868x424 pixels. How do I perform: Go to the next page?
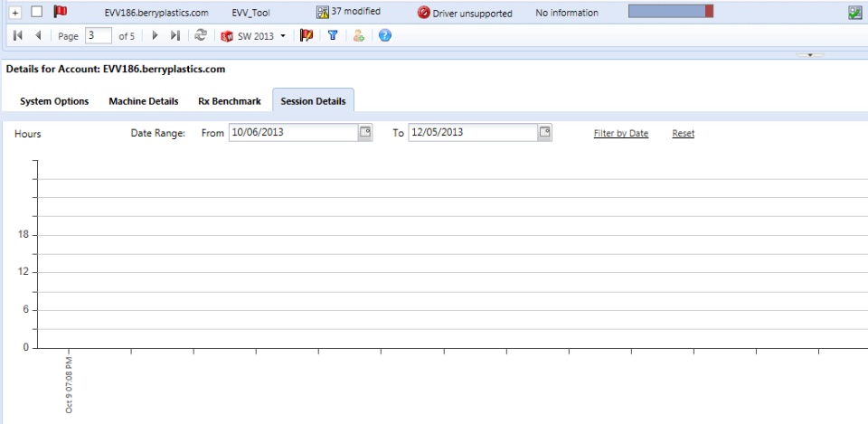pyautogui.click(x=155, y=35)
